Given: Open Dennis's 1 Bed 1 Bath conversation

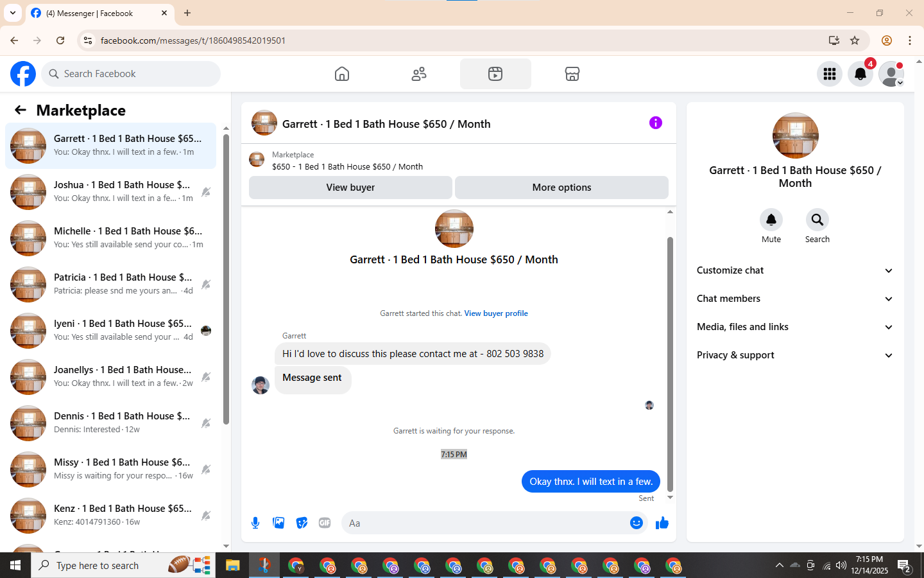Looking at the screenshot, I should [x=110, y=423].
